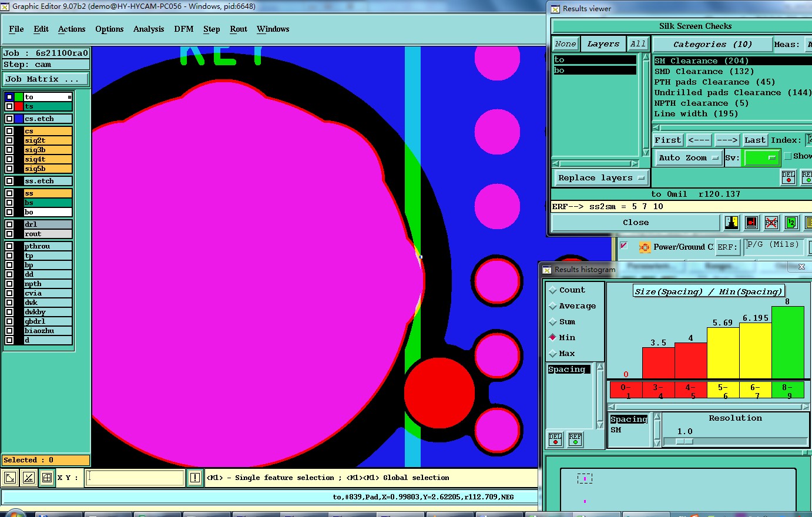Select the Sum histogram option
The width and height of the screenshot is (812, 517).
point(553,322)
